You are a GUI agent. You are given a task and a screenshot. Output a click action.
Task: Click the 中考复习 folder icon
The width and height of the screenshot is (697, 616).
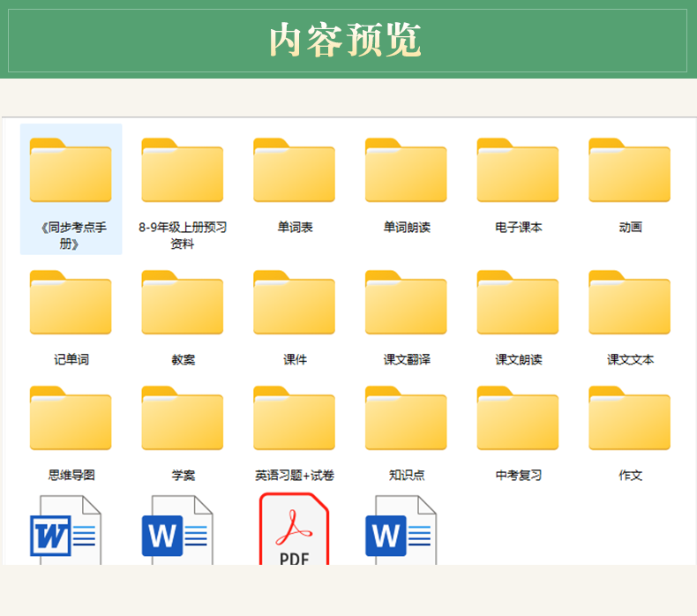coord(518,418)
